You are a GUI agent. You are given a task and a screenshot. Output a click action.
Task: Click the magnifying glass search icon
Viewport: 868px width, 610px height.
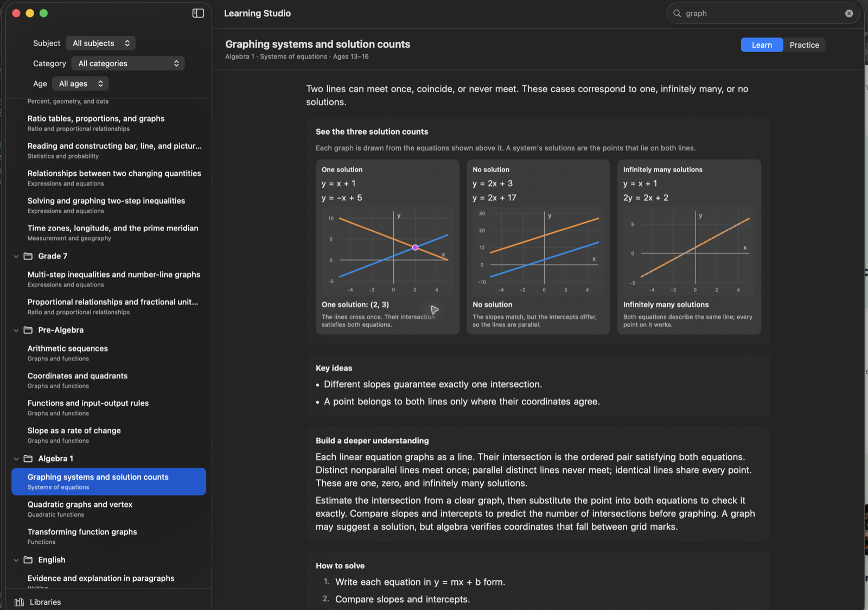click(x=677, y=14)
